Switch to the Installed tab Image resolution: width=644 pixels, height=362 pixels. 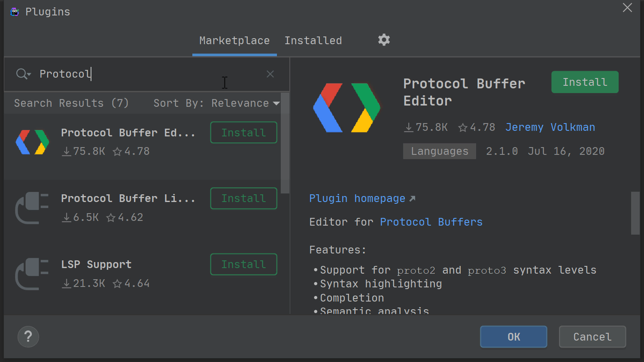click(313, 41)
